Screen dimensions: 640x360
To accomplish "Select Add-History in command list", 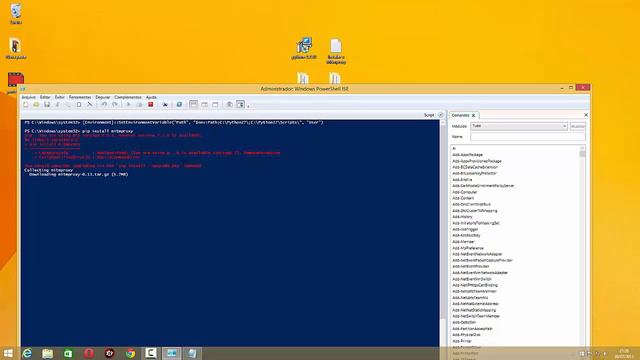I will (x=462, y=217).
